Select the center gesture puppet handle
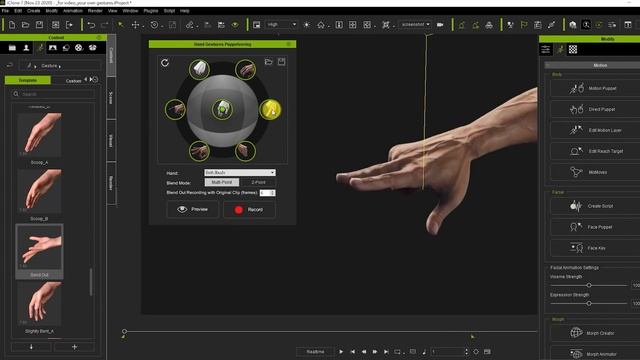This screenshot has height=360, width=640. [x=222, y=109]
